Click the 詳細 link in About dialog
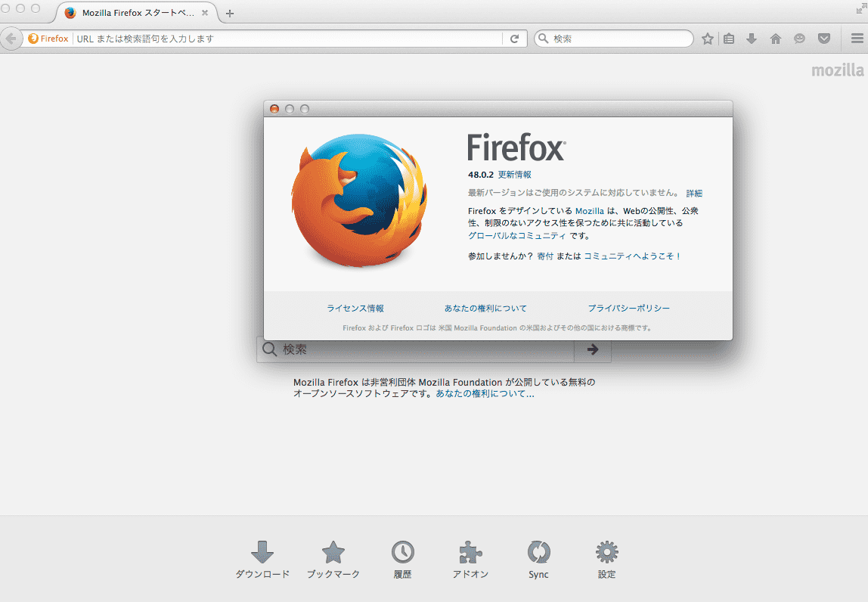Image resolution: width=868 pixels, height=602 pixels. (x=694, y=194)
